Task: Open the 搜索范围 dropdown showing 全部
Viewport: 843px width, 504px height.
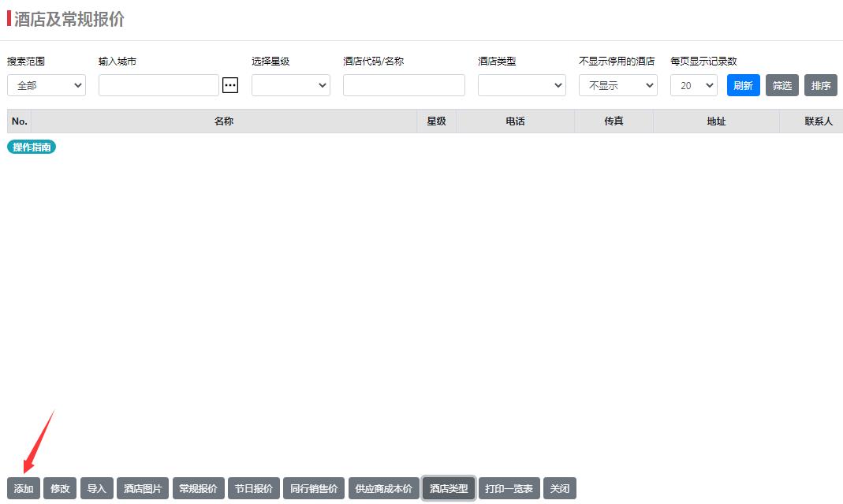Action: 47,85
